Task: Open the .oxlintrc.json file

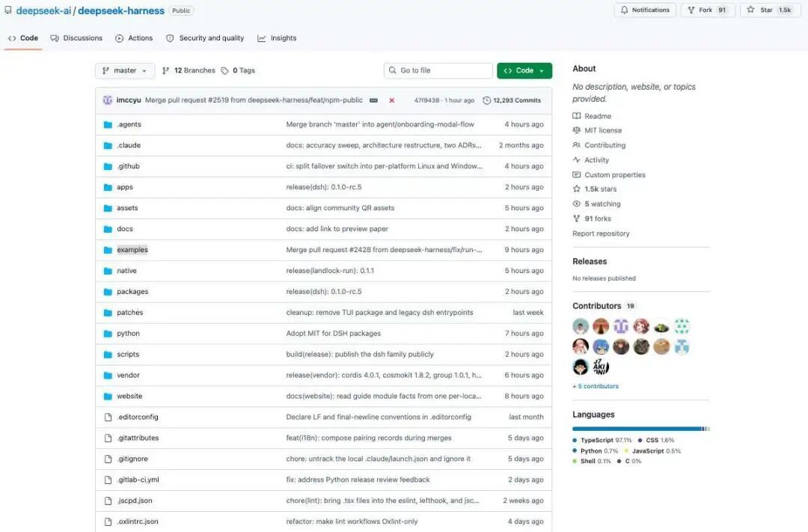Action: click(x=138, y=522)
